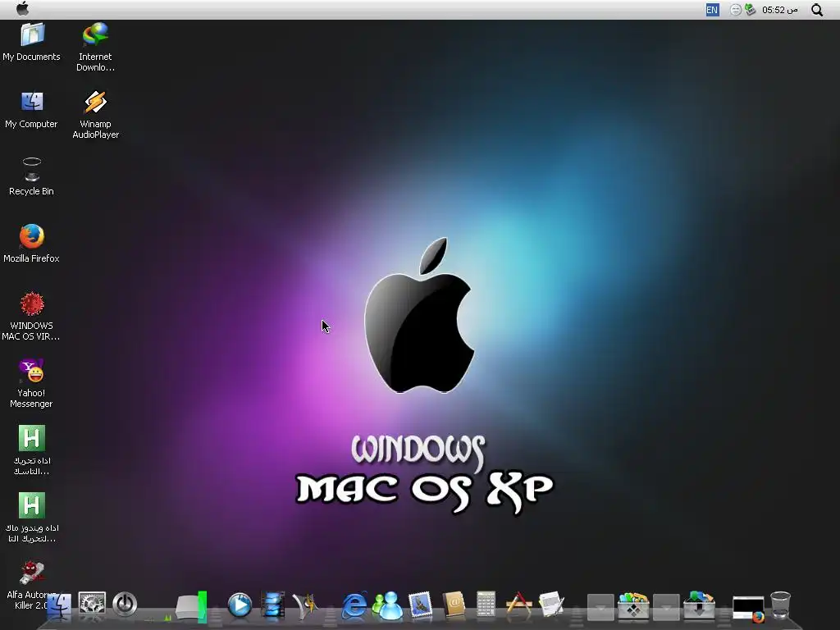Viewport: 840px width, 630px height.
Task: Launch the blue play-button media player dock icon
Action: [x=240, y=605]
